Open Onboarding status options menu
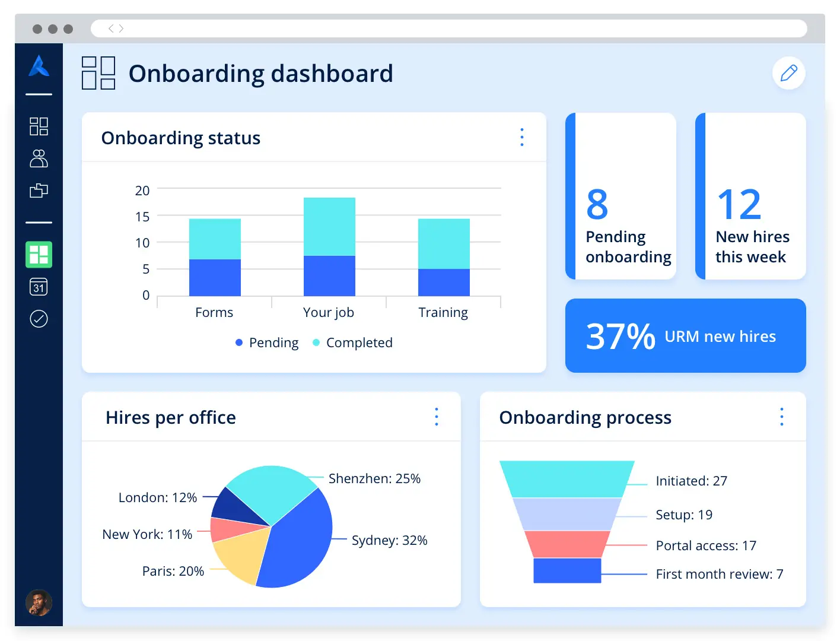This screenshot has height=641, width=840. (x=521, y=137)
